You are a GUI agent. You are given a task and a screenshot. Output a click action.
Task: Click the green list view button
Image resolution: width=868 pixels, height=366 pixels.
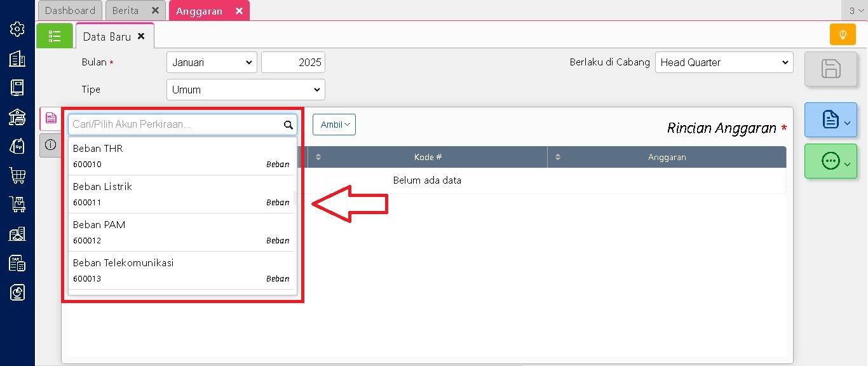coord(55,36)
